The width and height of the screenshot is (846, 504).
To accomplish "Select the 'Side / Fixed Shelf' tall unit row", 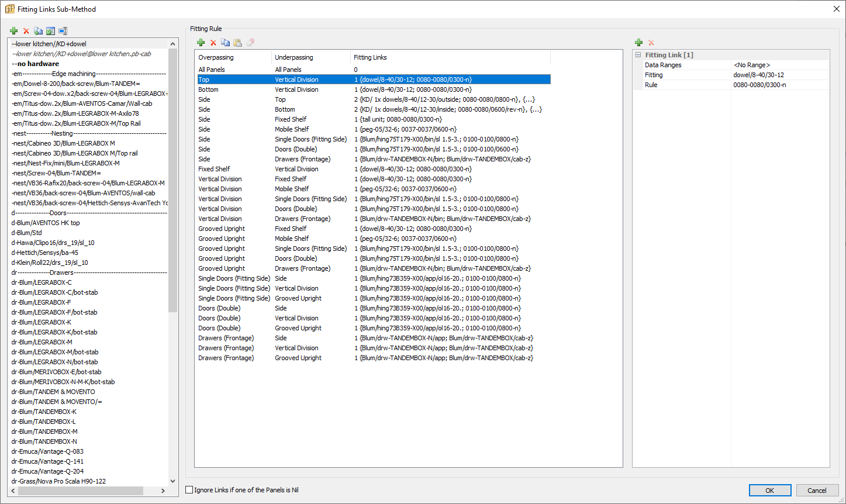I will coord(373,119).
